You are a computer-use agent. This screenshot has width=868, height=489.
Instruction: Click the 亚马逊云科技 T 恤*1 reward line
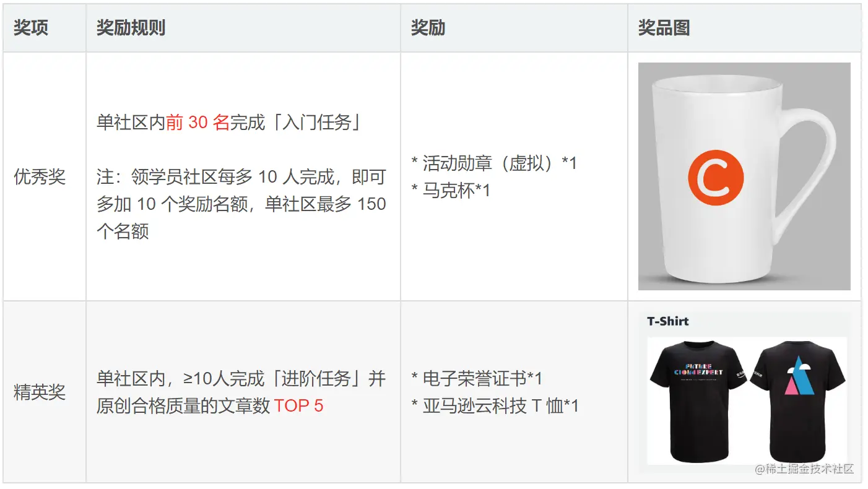(495, 405)
